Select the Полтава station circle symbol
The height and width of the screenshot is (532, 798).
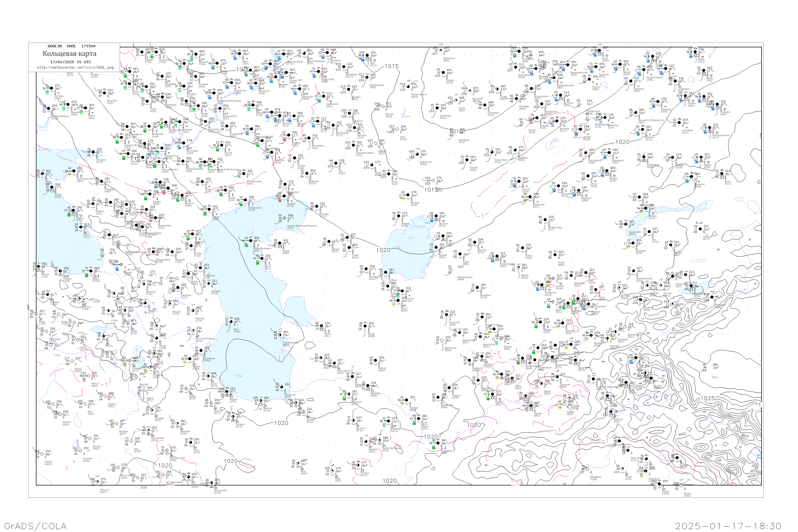click(x=52, y=89)
